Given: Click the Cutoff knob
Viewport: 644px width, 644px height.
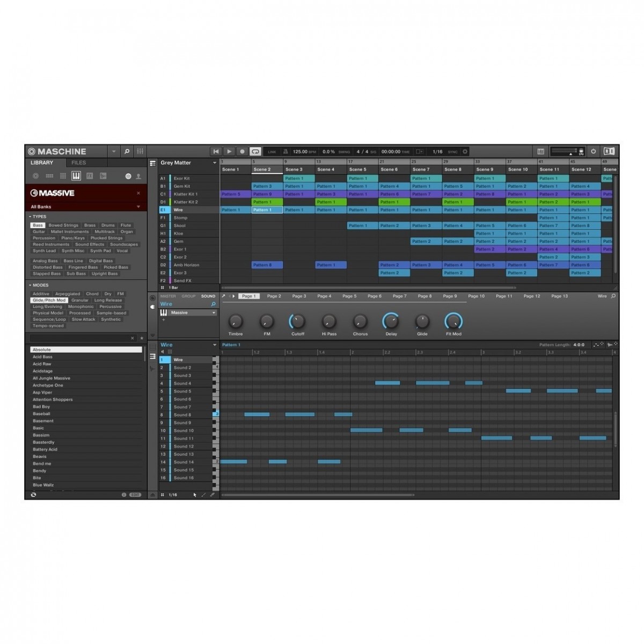Looking at the screenshot, I should click(x=297, y=321).
